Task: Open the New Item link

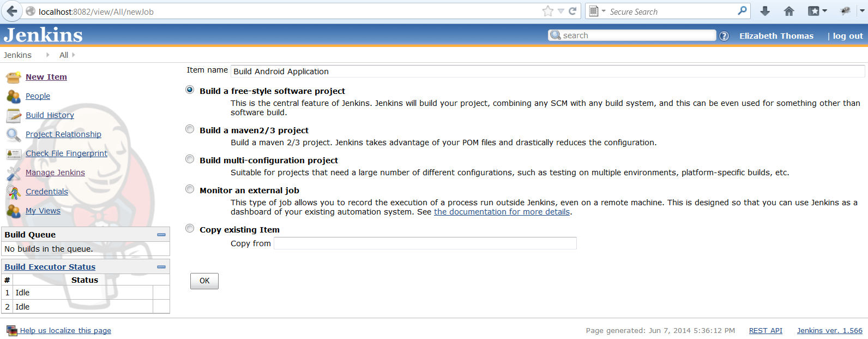Action: [46, 77]
